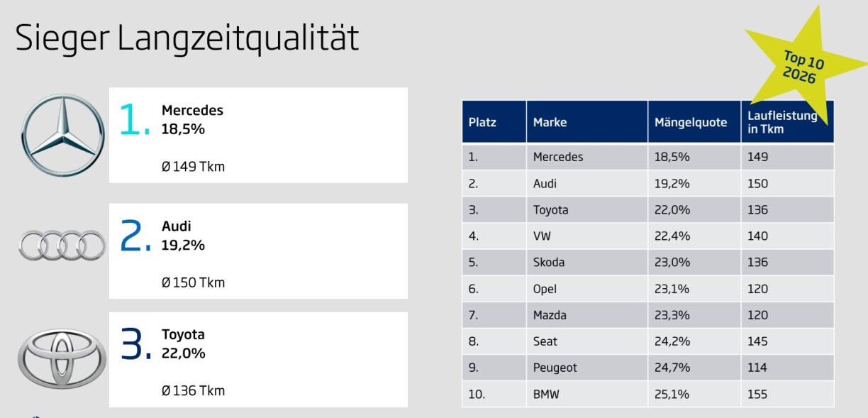Click the Mercedes star logo
The width and height of the screenshot is (868, 418).
click(62, 135)
